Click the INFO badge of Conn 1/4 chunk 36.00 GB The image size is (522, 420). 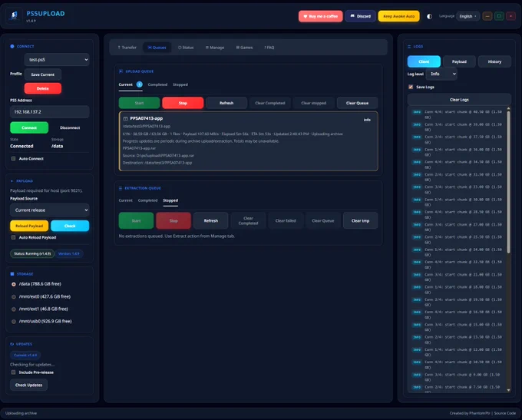[417, 150]
